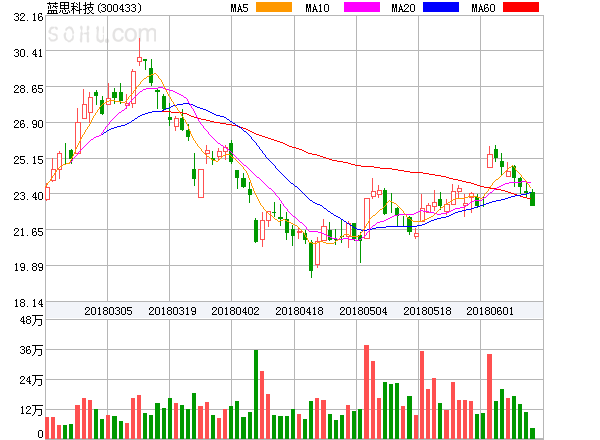Click the 24万 volume axis label
The width and height of the screenshot is (600, 440).
pyautogui.click(x=31, y=380)
